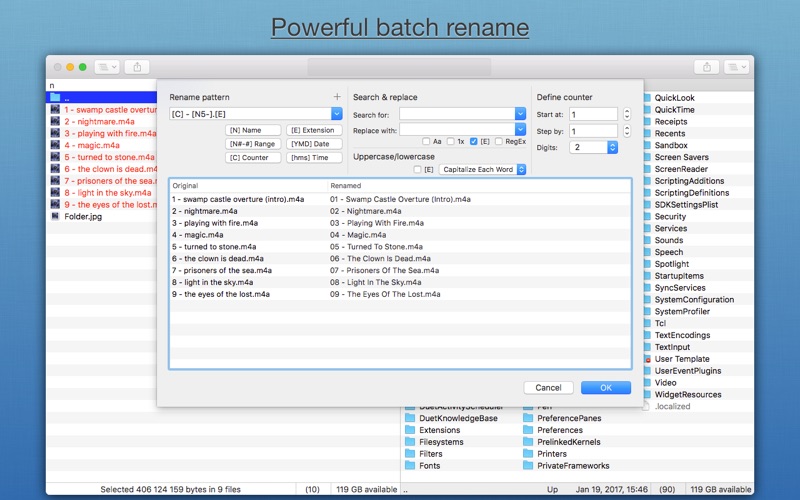Toggle the RegEx checkbox
The height and width of the screenshot is (500, 800).
(498, 142)
